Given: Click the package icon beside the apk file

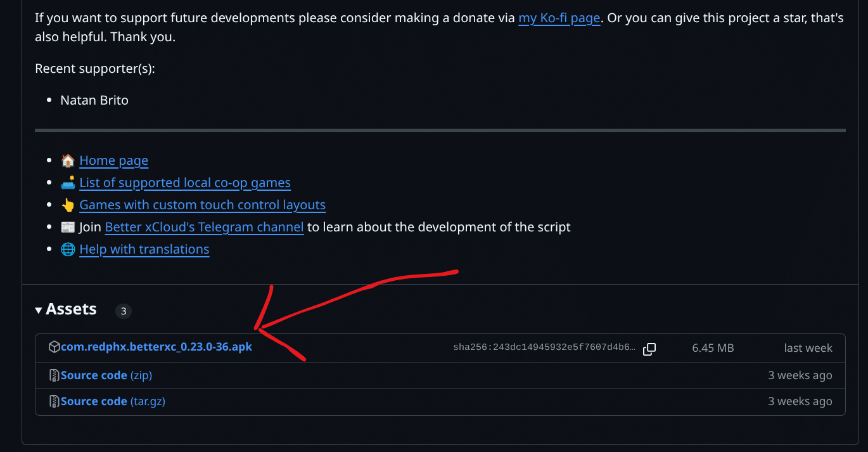Looking at the screenshot, I should 54,347.
